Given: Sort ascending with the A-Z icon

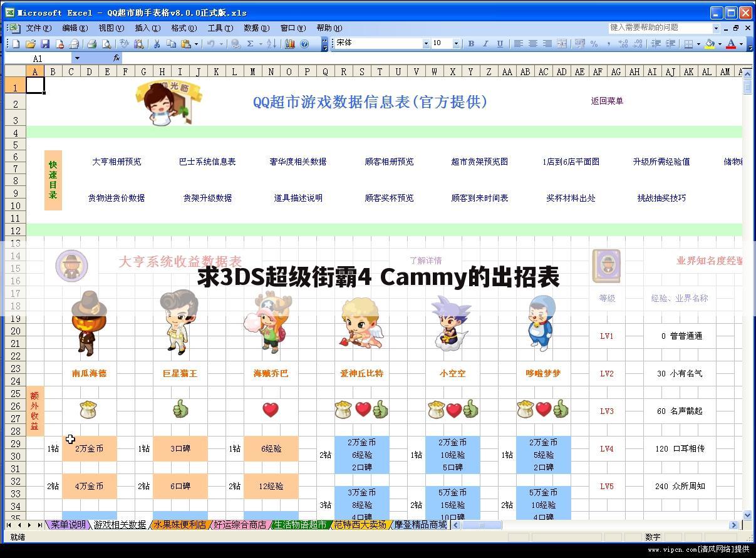Looking at the screenshot, I should [x=271, y=44].
